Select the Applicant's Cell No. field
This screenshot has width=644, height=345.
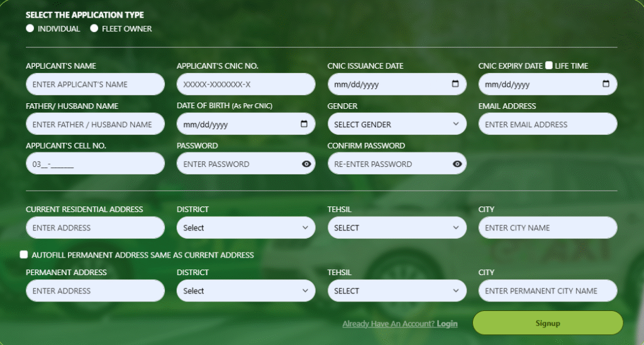coord(95,164)
